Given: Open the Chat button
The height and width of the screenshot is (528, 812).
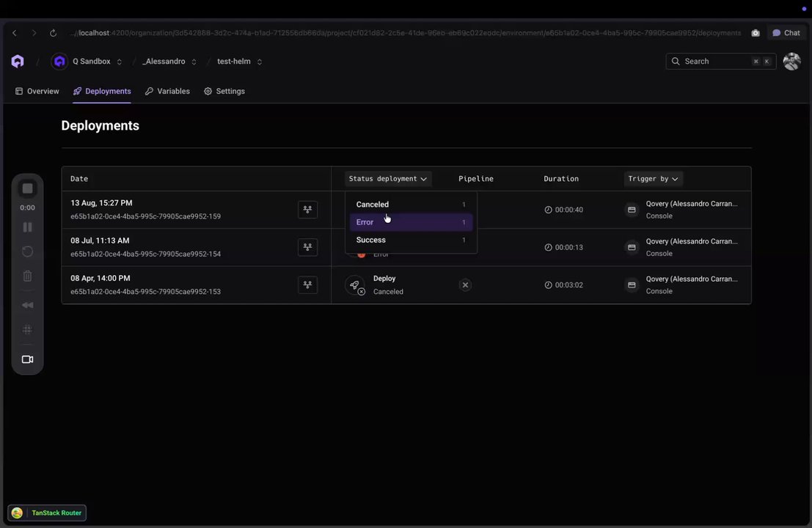Looking at the screenshot, I should point(786,33).
